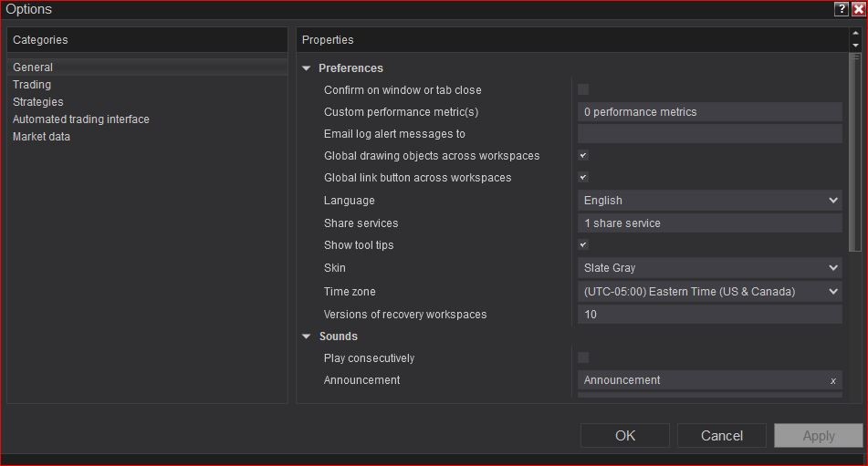Collapse the Preferences section

click(x=307, y=68)
